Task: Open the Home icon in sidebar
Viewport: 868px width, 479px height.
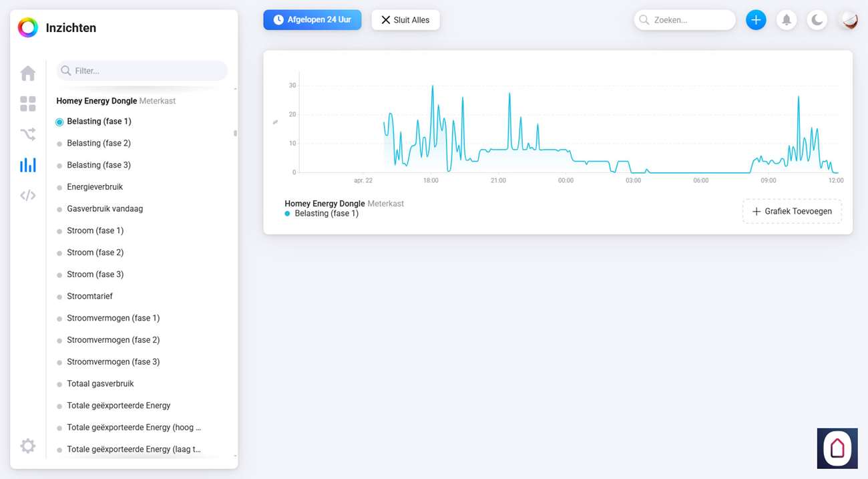Action: coord(28,73)
